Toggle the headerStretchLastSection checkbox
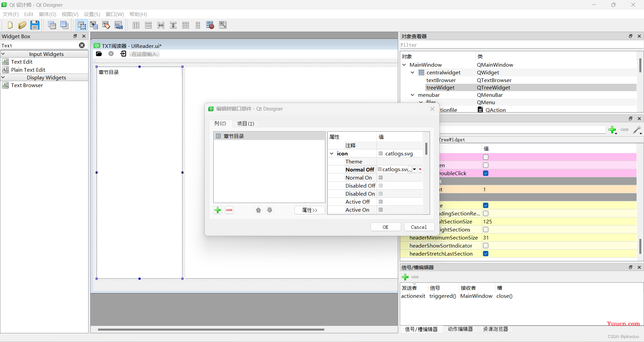 click(x=486, y=254)
